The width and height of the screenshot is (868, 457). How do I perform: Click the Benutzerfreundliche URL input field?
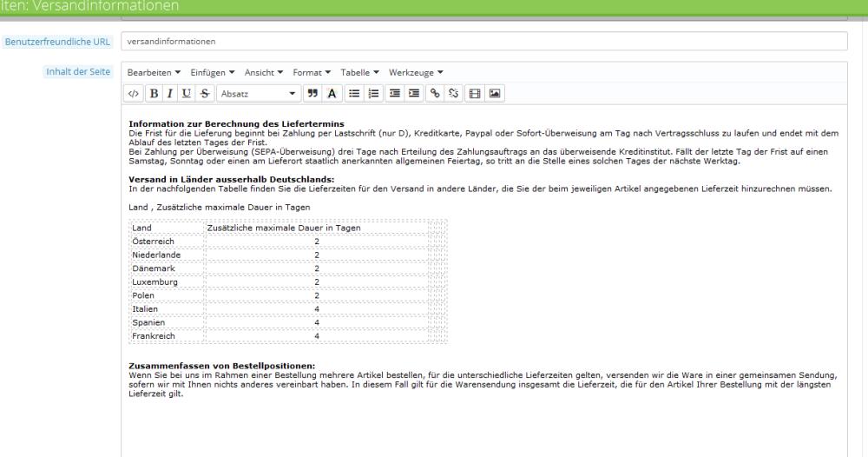coord(483,41)
